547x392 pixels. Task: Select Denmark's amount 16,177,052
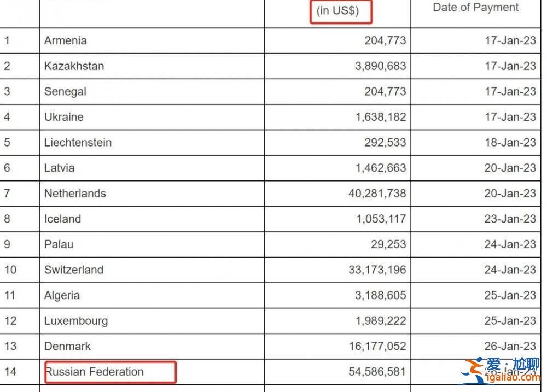click(x=377, y=346)
